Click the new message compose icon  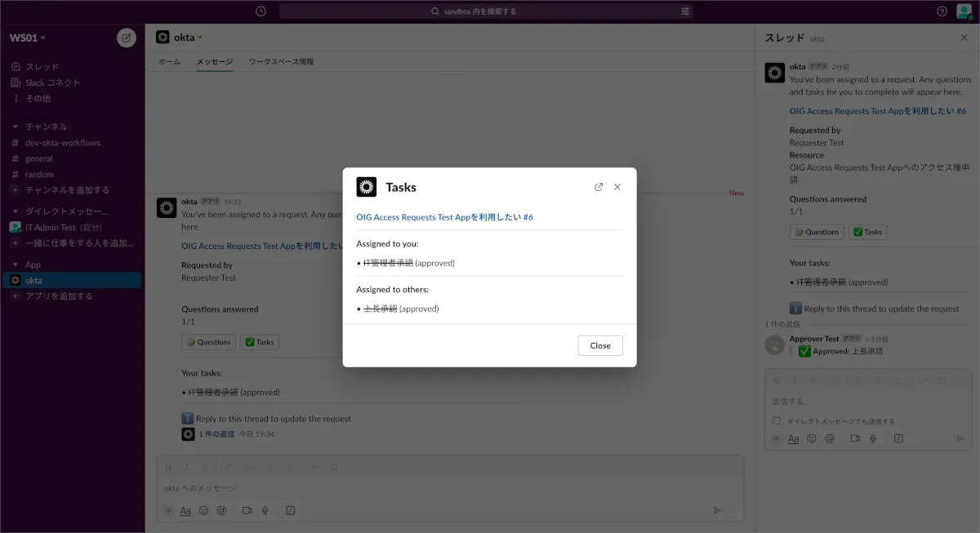tap(127, 38)
